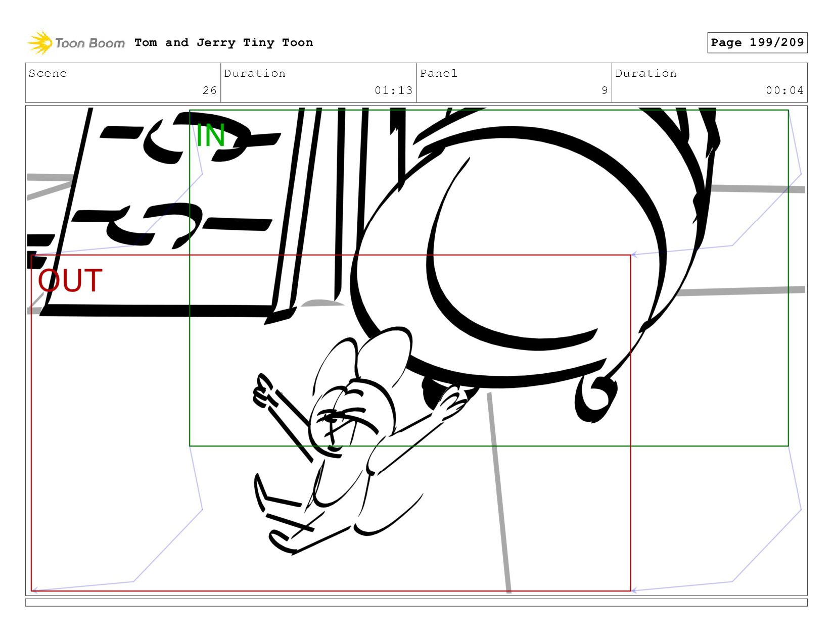
Task: Click the green 'IN' camera label
Action: pyautogui.click(x=210, y=135)
